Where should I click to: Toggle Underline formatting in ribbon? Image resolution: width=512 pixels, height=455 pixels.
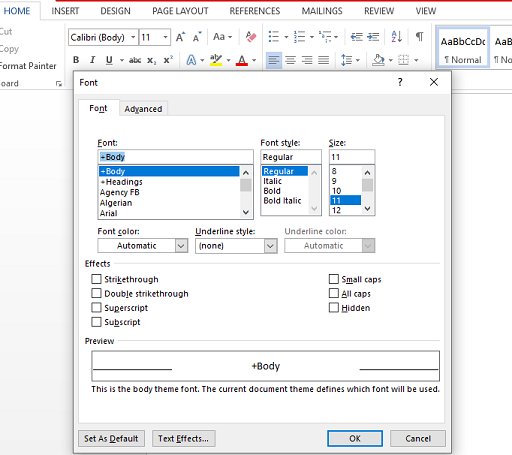click(109, 60)
